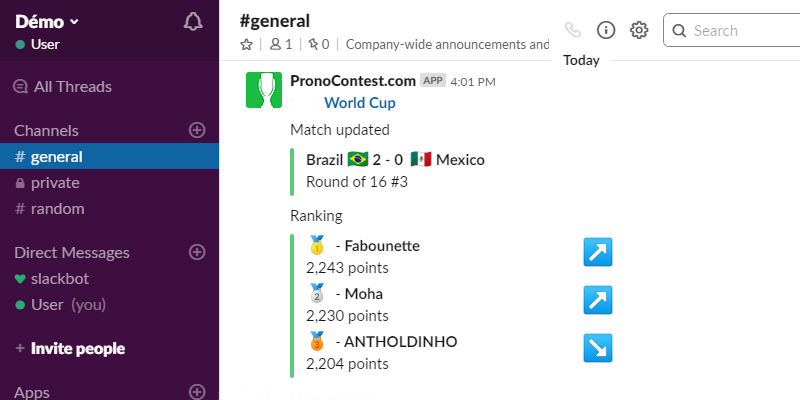Start a call with phone icon
The width and height of the screenshot is (800, 400).
point(573,30)
